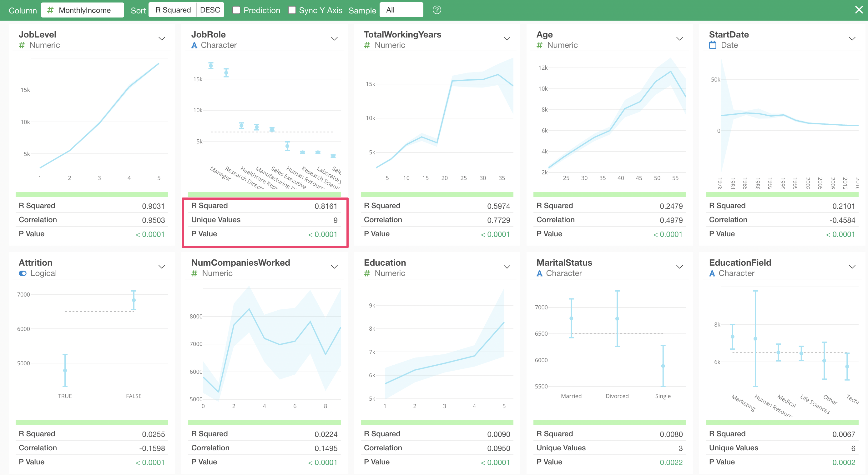This screenshot has height=475, width=868.
Task: Click the Manager point in JobRole chart
Action: pos(211,66)
